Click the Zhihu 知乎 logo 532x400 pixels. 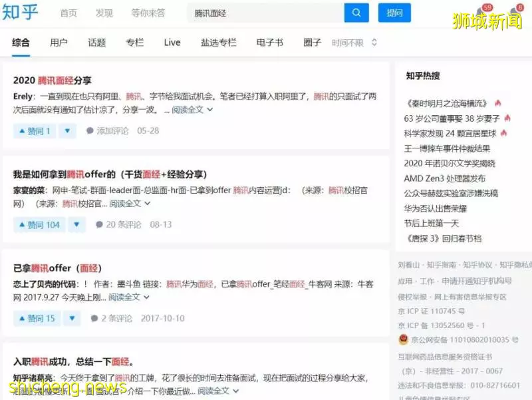(x=20, y=12)
